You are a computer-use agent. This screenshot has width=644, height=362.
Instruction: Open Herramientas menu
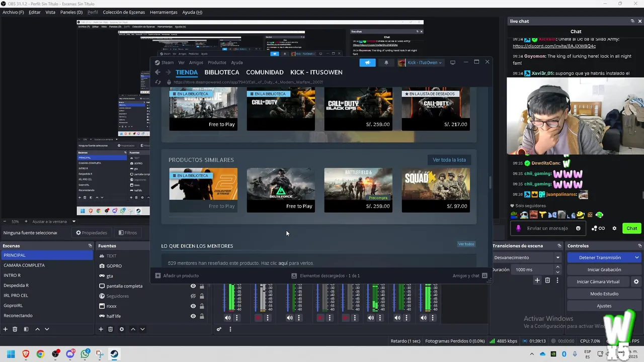(x=164, y=12)
